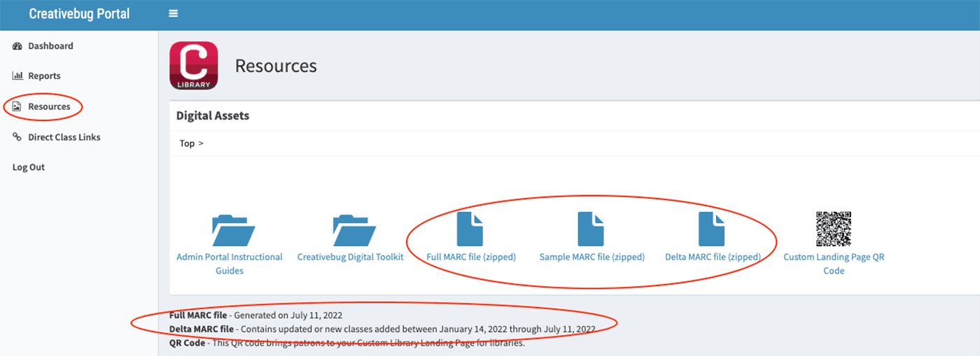This screenshot has height=356, width=980.
Task: Download Sample MARC file (zipped) link
Action: 592,257
